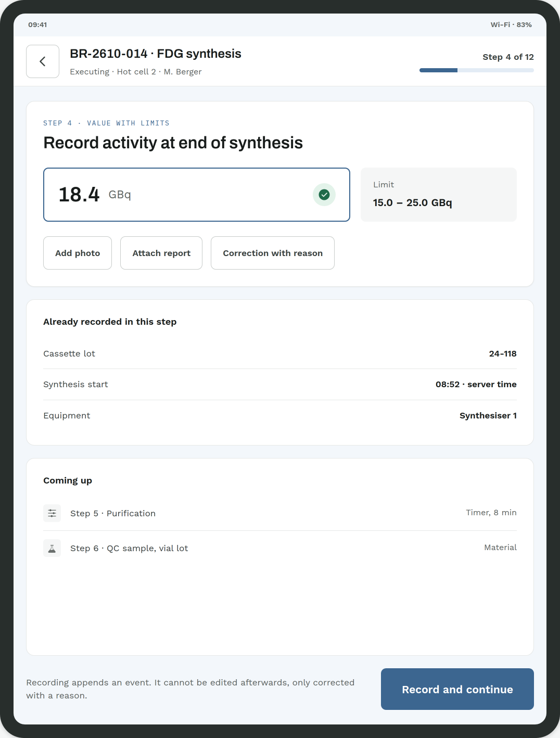Click heading 'Record activity at end of synthesis'
The height and width of the screenshot is (738, 560).
(173, 143)
